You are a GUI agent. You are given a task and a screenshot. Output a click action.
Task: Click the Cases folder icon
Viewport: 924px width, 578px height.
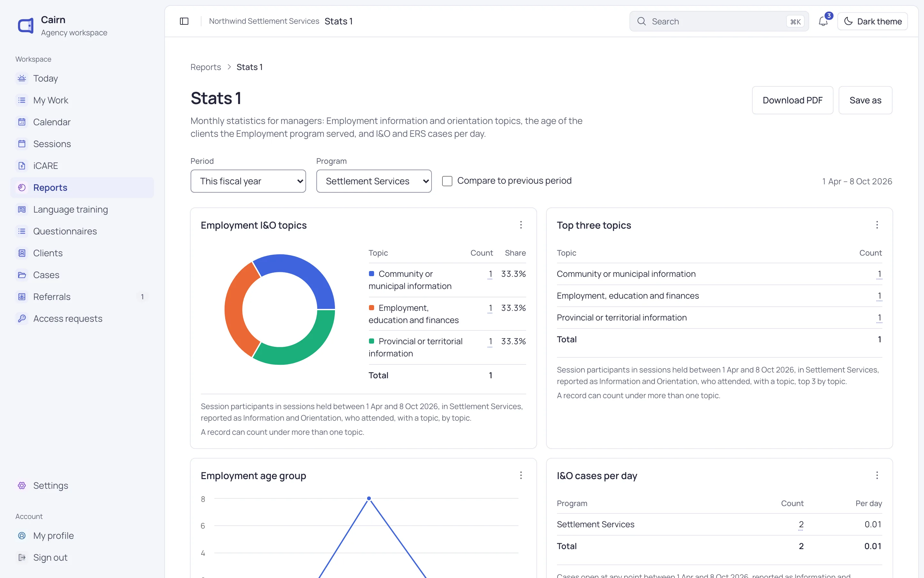coord(22,275)
